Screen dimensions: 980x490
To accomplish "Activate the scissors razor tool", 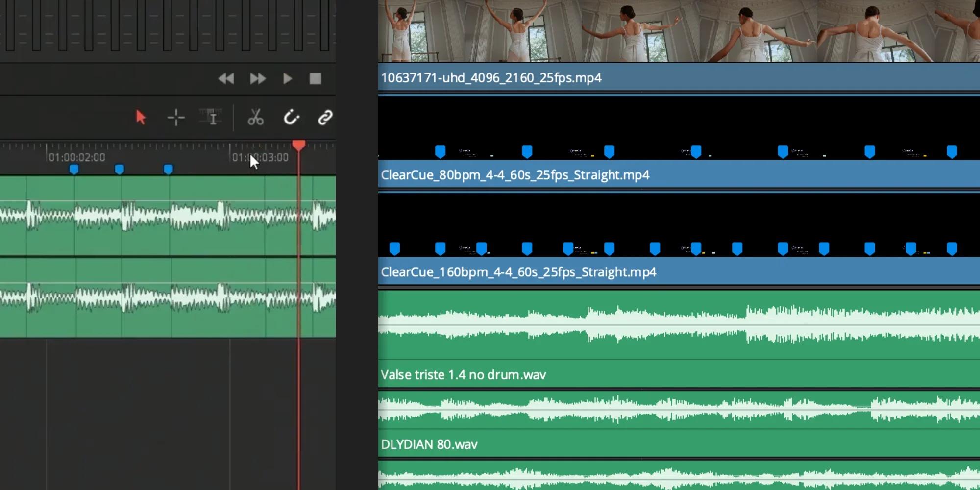I will (255, 118).
